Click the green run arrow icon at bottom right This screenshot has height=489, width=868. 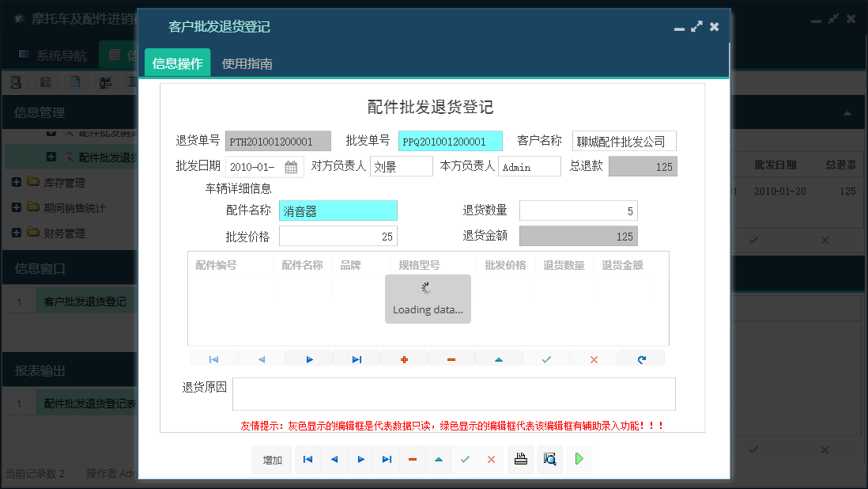click(579, 459)
